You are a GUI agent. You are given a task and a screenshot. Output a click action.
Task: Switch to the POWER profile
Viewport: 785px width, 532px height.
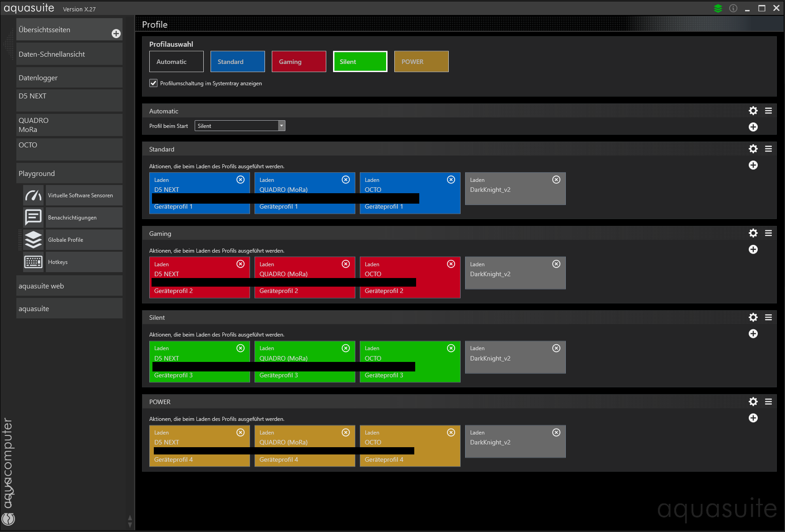tap(421, 62)
